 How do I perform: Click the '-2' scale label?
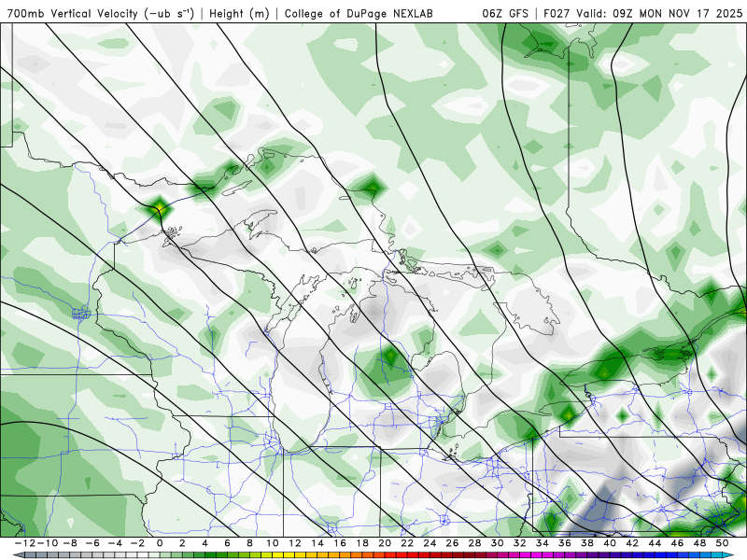pos(137,543)
